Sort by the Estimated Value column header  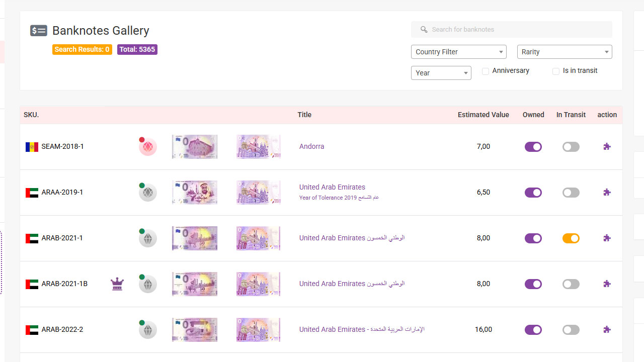point(483,115)
